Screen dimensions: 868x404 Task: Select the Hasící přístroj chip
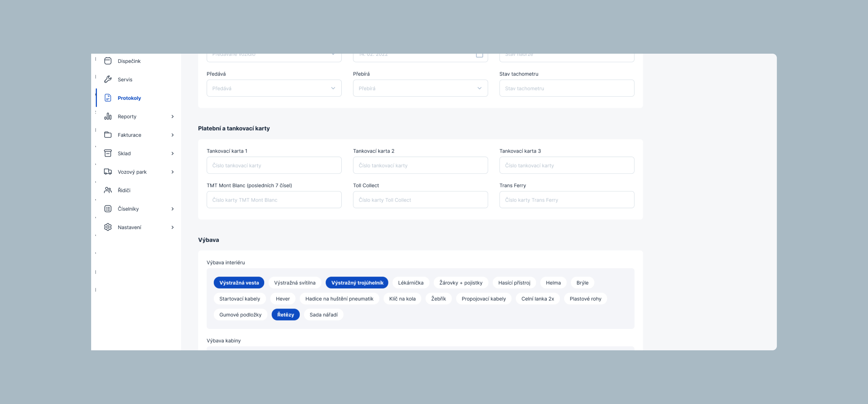pyautogui.click(x=514, y=283)
